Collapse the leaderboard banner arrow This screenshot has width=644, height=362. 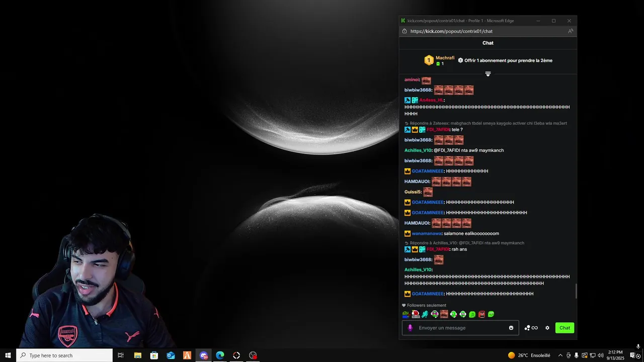point(488,74)
